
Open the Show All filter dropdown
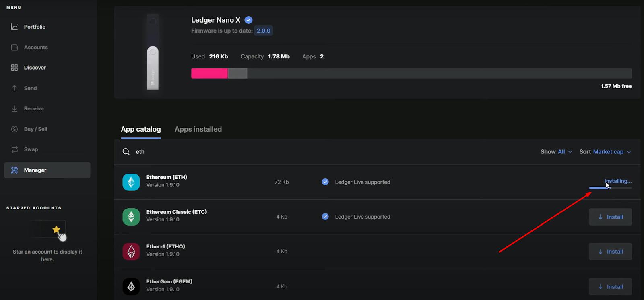556,152
